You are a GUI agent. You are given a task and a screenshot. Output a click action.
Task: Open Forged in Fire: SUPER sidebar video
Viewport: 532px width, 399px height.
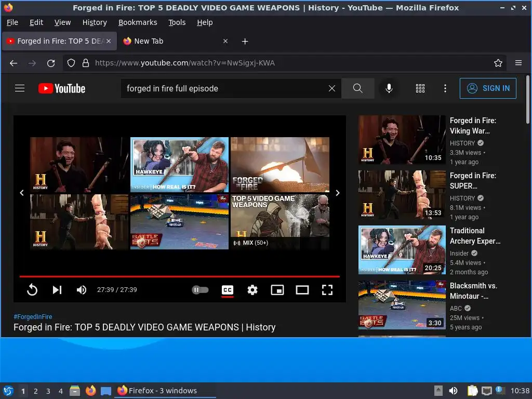473,180
